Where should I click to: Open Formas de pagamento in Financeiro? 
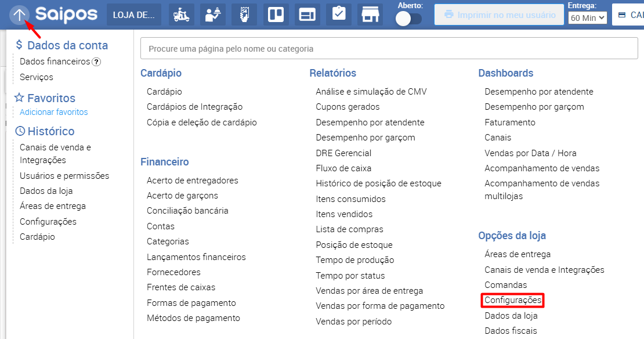click(x=191, y=302)
